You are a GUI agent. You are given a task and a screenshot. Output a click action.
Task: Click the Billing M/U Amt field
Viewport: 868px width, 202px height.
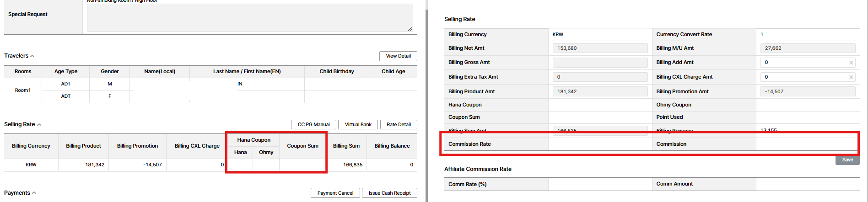808,48
